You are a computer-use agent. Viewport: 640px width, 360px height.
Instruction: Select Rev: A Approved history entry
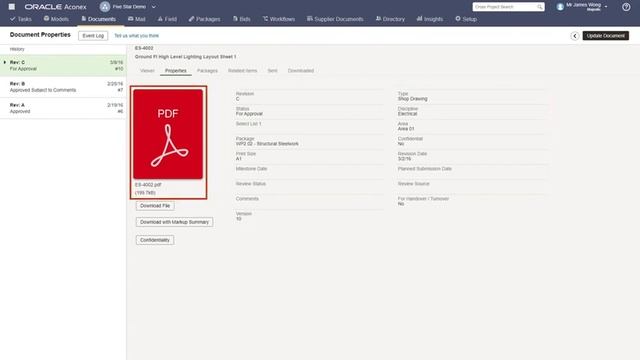pyautogui.click(x=63, y=108)
